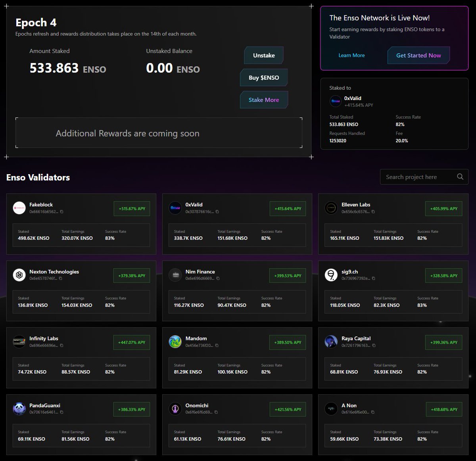The height and width of the screenshot is (461, 476).
Task: Copy the Mandom address 0x456e736f20
Action: (217, 346)
